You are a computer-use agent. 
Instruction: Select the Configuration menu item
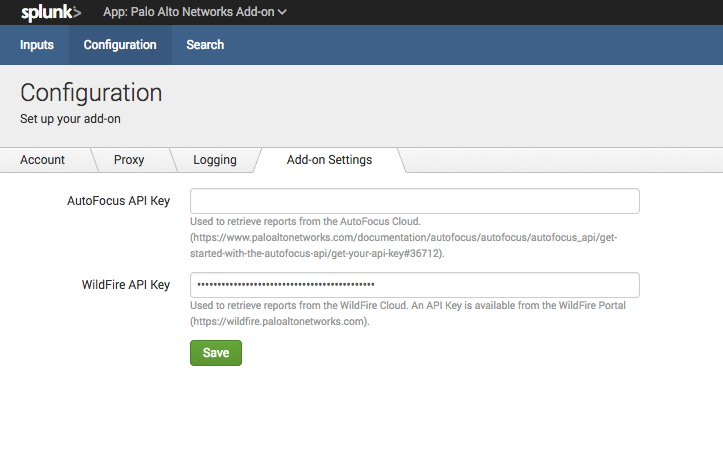pos(120,45)
